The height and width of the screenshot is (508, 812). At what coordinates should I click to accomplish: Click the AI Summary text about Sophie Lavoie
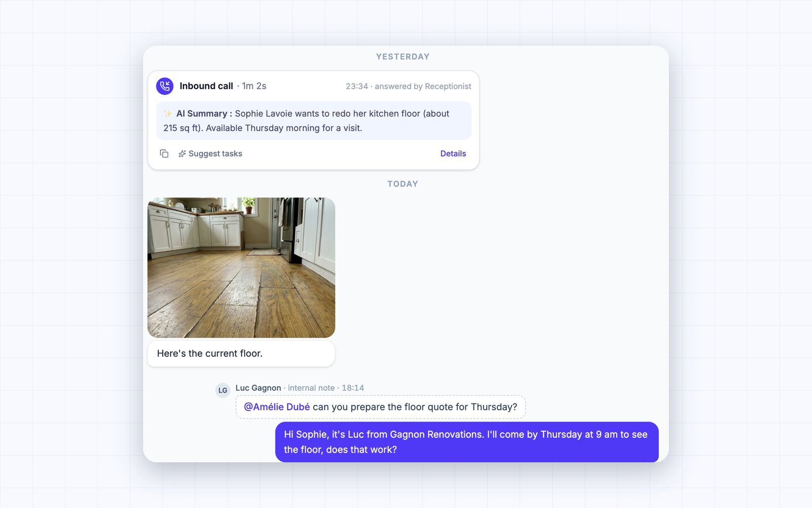click(314, 121)
